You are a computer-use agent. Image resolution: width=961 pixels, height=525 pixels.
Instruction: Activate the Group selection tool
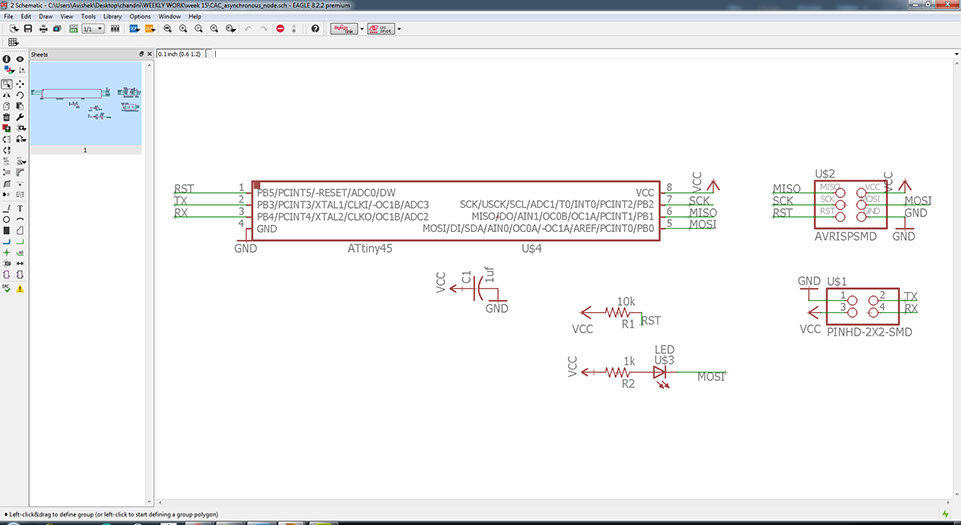click(x=7, y=84)
